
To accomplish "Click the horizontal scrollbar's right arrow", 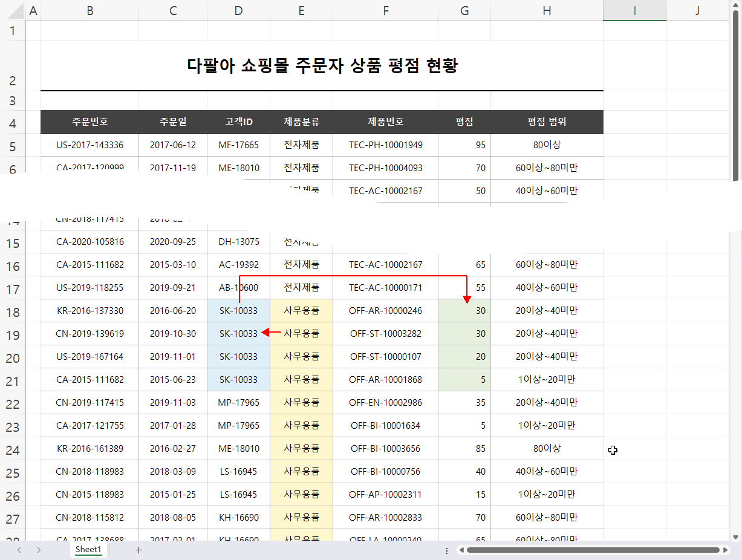I will [724, 550].
